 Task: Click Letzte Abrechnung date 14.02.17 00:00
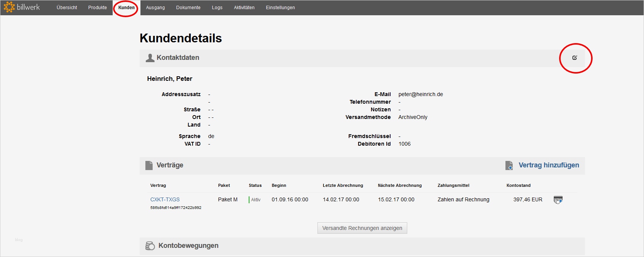pyautogui.click(x=341, y=199)
